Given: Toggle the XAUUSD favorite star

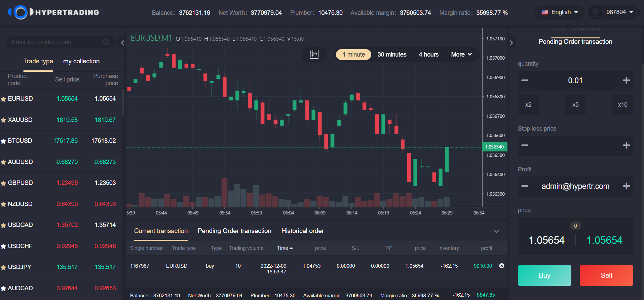Looking at the screenshot, I should (3, 120).
